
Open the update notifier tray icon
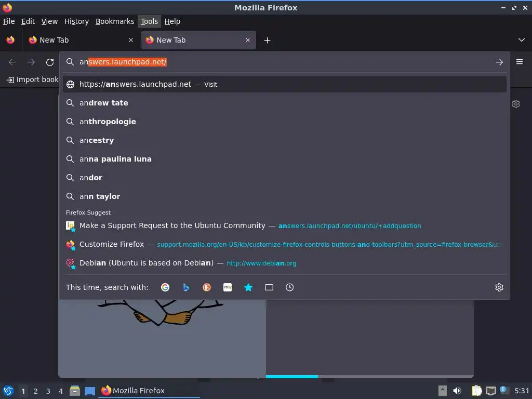pyautogui.click(x=503, y=390)
